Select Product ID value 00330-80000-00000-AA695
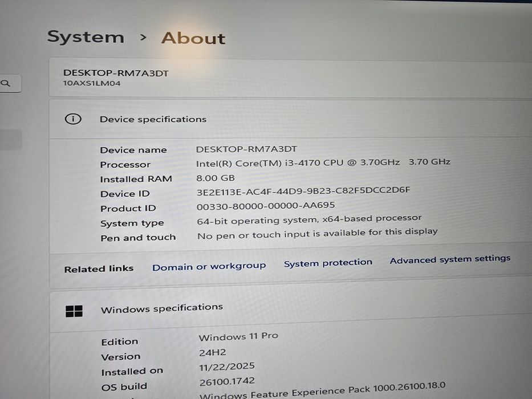Screen dimensions: 532x399 click(x=266, y=206)
